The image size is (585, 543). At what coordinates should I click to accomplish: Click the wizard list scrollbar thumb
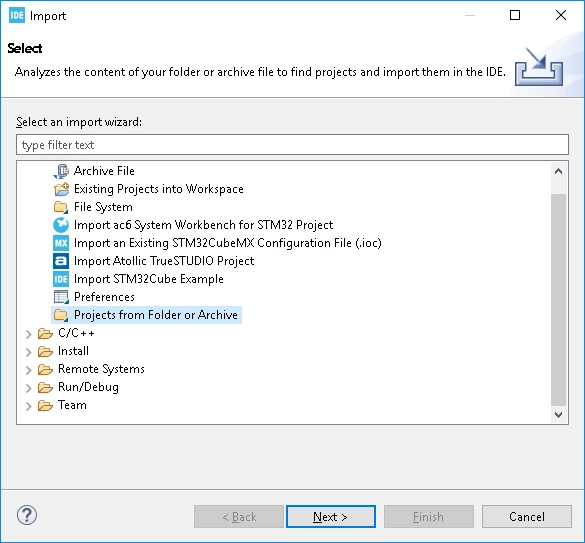pos(558,299)
